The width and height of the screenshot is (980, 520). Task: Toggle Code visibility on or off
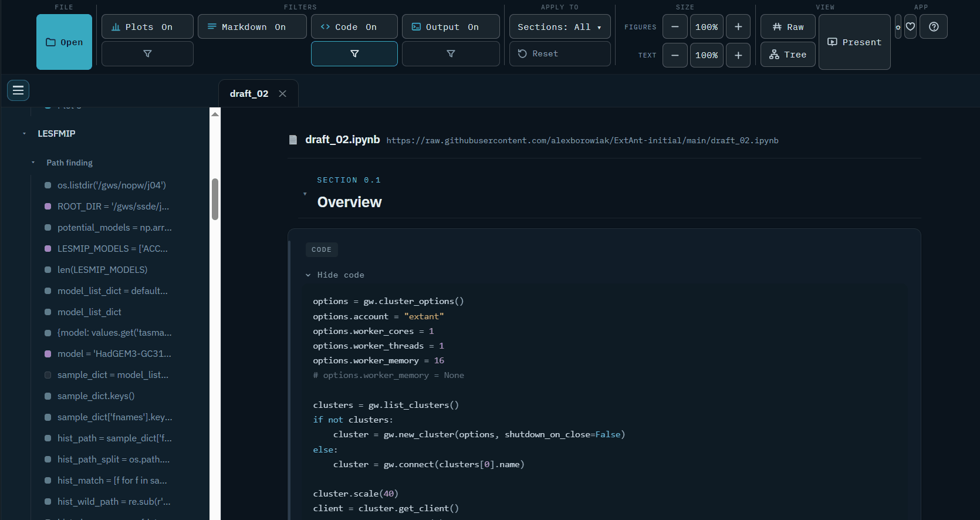pyautogui.click(x=354, y=27)
